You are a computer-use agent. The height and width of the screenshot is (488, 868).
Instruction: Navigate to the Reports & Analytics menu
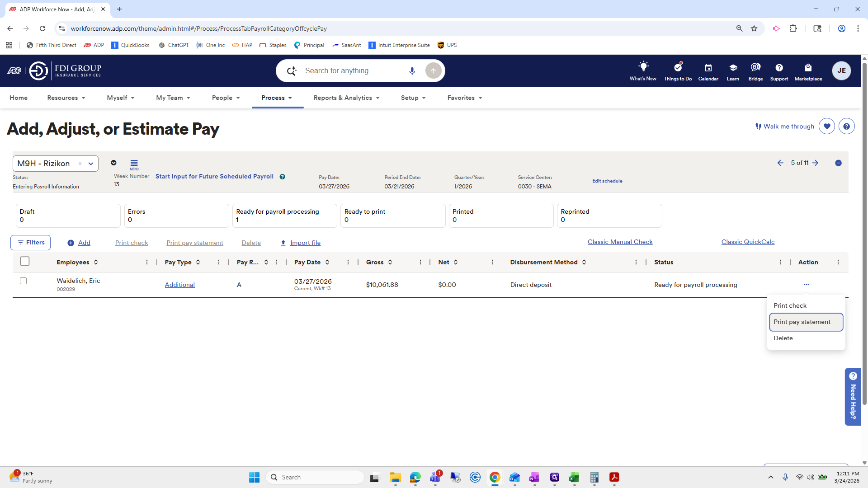pos(346,98)
